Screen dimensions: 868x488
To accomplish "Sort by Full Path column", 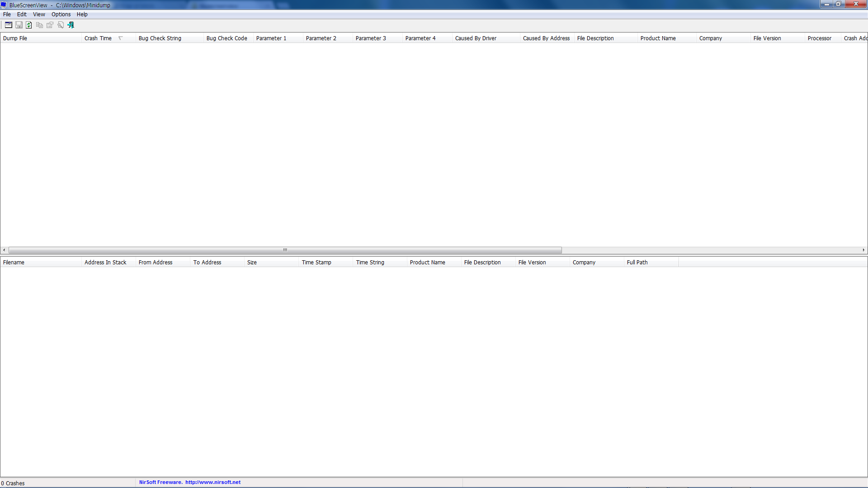I will pos(651,263).
